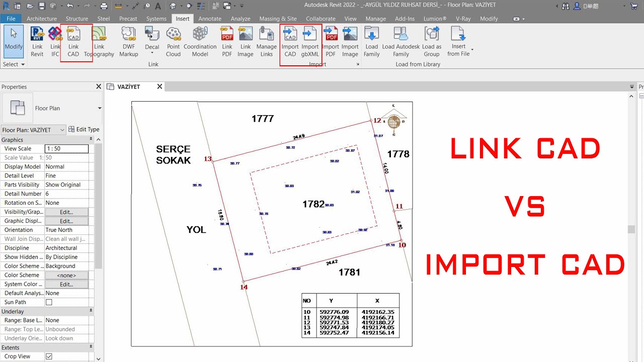Collapse the Underlay section in Properties
644x362 pixels.
(91, 311)
